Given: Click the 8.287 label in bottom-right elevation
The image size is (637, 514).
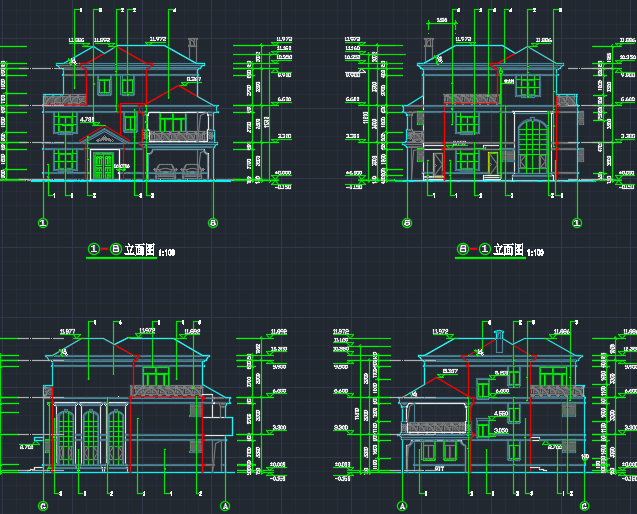Looking at the screenshot, I should point(451,371).
